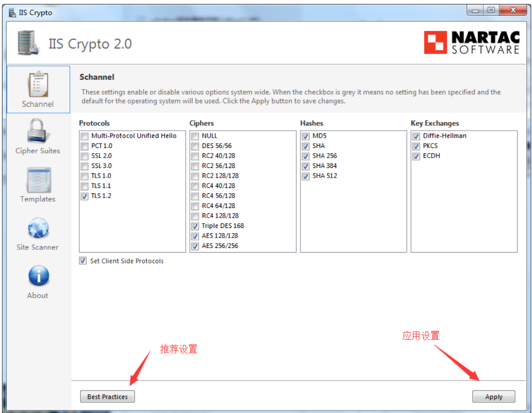Toggle Set Client Side Protocols checkbox
This screenshot has height=413, width=532.
83,261
